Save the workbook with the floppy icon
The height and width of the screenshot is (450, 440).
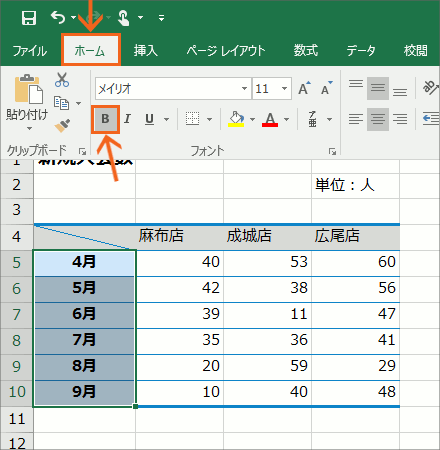(x=29, y=18)
